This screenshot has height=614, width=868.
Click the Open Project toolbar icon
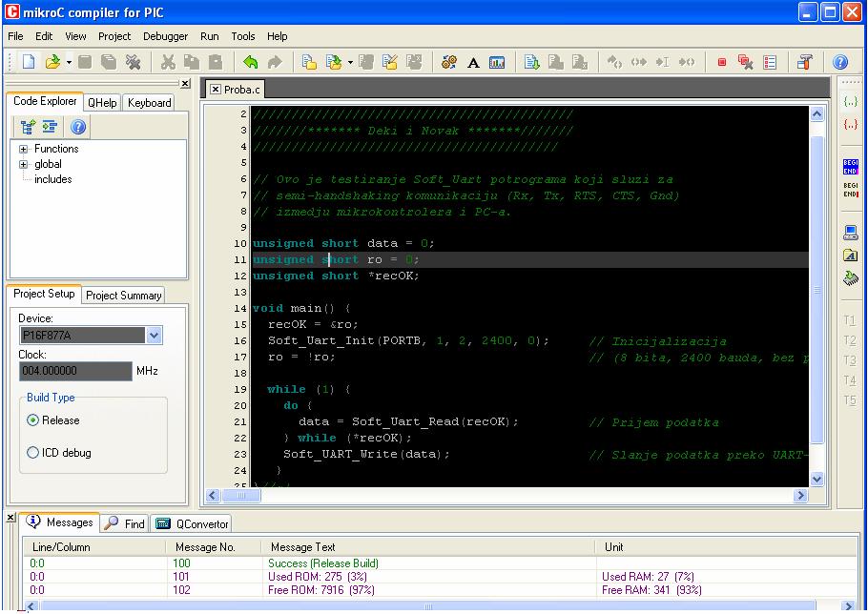334,62
